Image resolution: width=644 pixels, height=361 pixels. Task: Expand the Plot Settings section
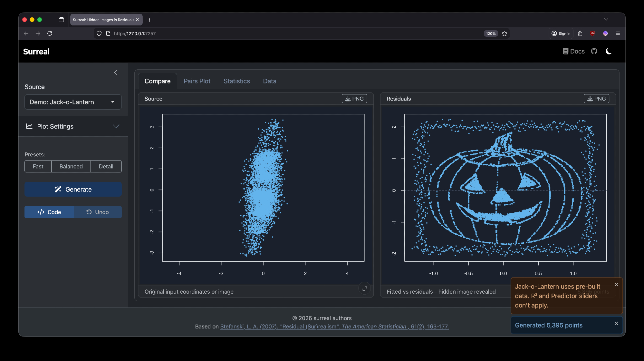(73, 126)
